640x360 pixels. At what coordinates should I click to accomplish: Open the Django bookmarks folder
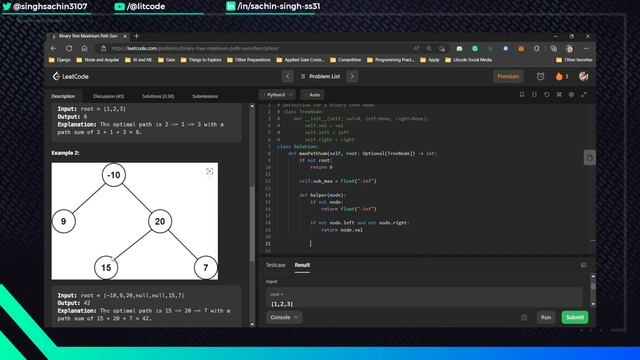click(x=60, y=60)
